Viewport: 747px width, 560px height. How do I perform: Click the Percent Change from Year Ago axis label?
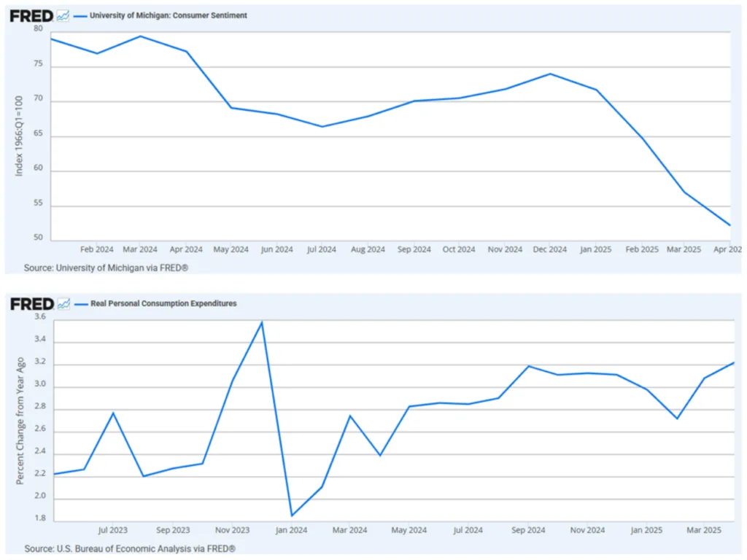click(x=18, y=418)
